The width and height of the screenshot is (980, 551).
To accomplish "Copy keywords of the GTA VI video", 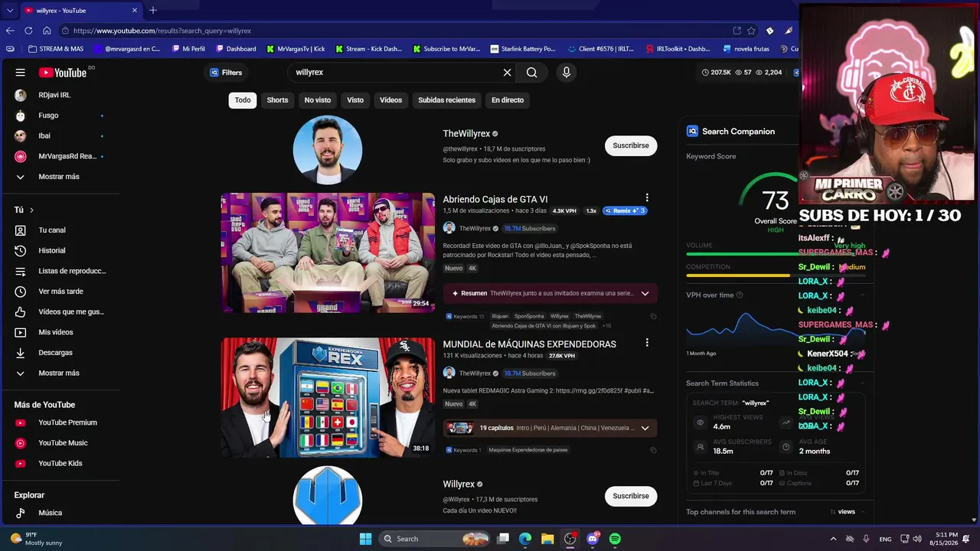I will click(x=653, y=316).
